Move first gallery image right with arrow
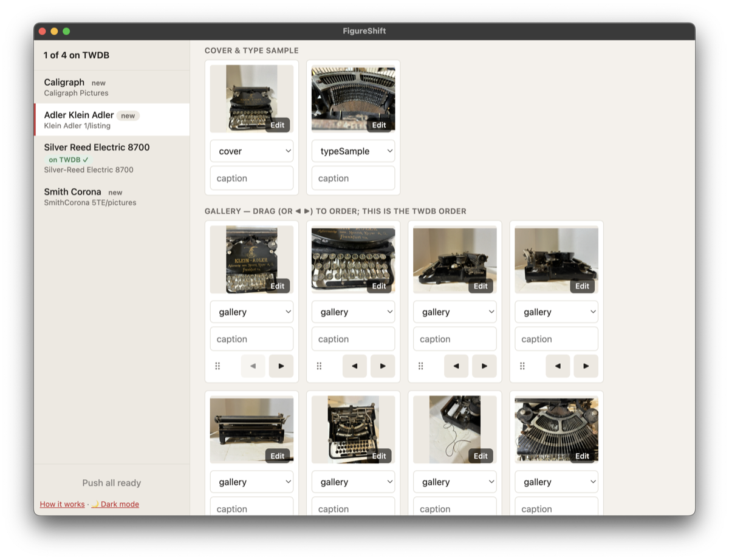Viewport: 729px width, 560px height. [x=281, y=366]
